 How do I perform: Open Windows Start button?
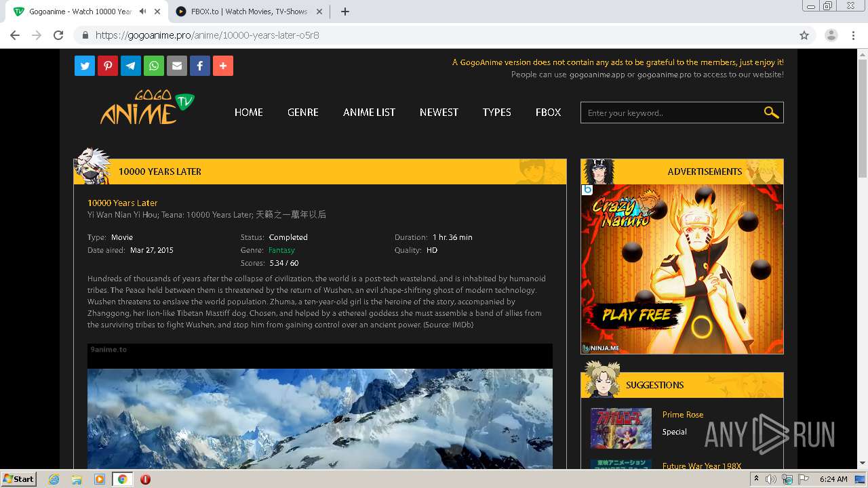(19, 479)
